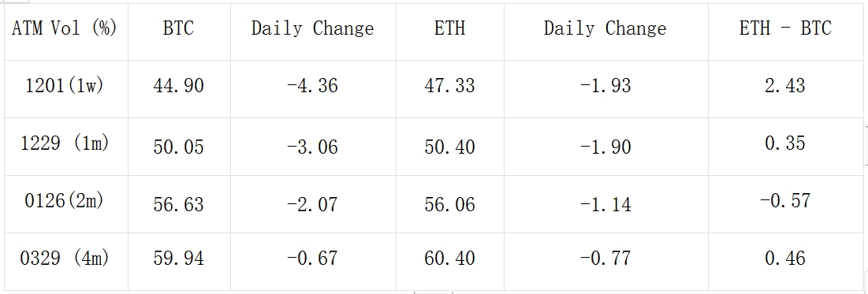Click the 0329 (4m) row label cell
Image resolution: width=868 pixels, height=294 pixels.
pos(66,262)
